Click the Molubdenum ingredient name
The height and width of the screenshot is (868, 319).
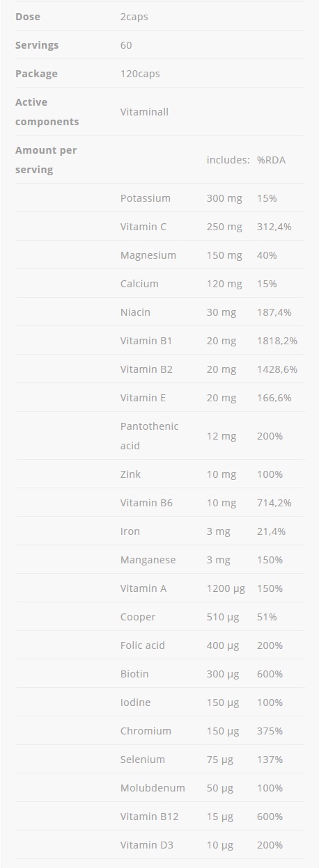153,788
